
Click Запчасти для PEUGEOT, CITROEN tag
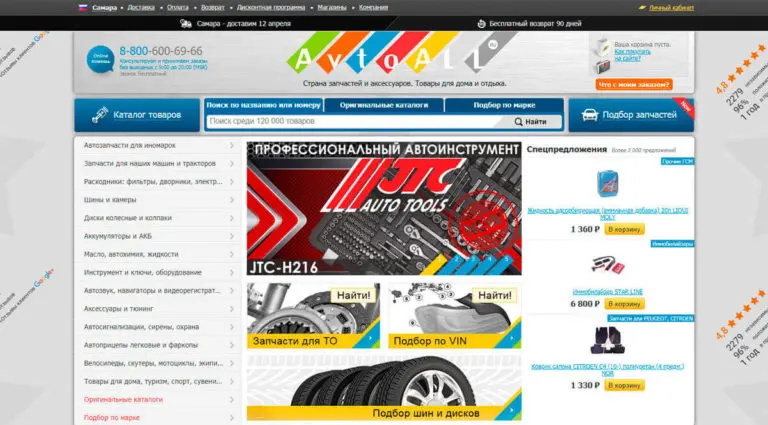[651, 318]
